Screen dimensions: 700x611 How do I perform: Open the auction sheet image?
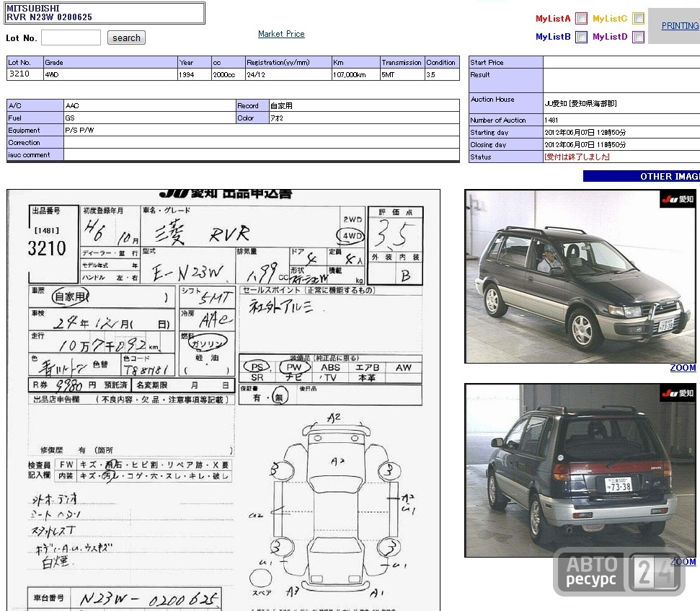coord(223,400)
